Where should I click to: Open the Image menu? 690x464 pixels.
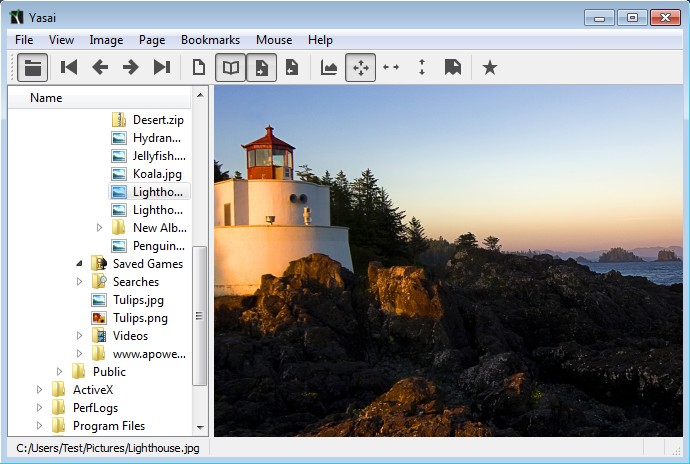tap(106, 40)
